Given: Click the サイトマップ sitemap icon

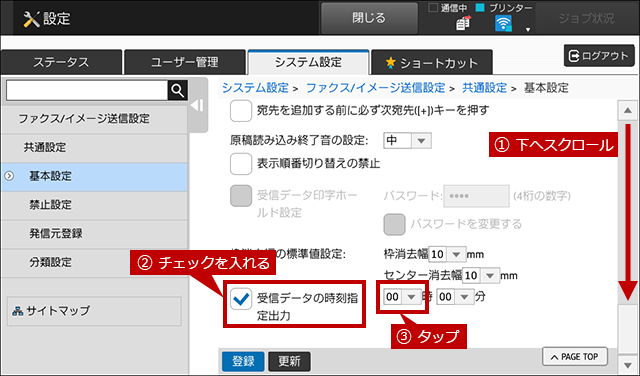Looking at the screenshot, I should click(18, 311).
